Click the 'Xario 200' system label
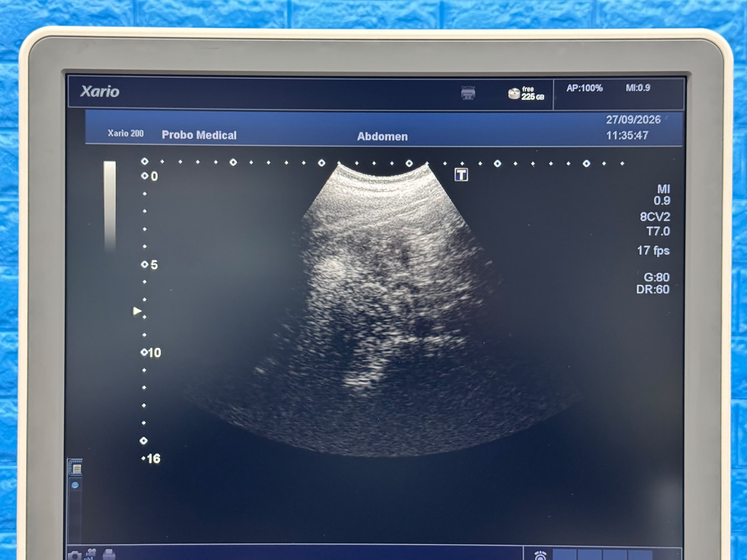The width and height of the screenshot is (747, 560). (125, 133)
